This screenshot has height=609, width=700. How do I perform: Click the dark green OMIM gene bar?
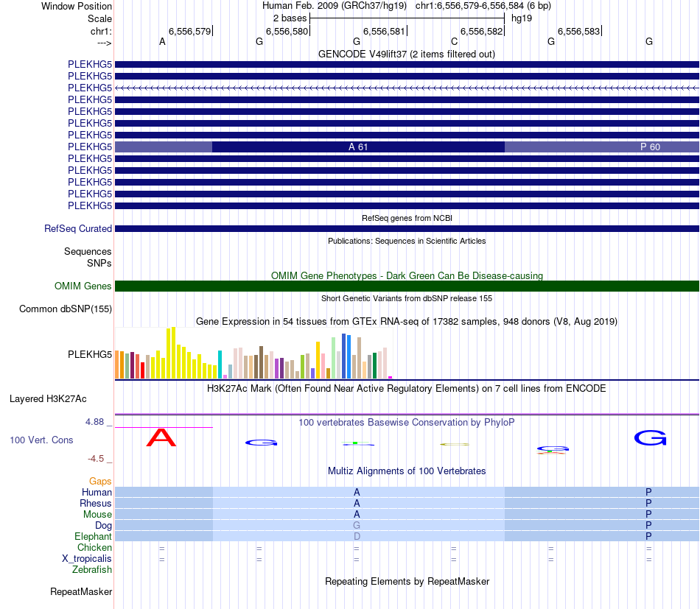click(x=407, y=286)
